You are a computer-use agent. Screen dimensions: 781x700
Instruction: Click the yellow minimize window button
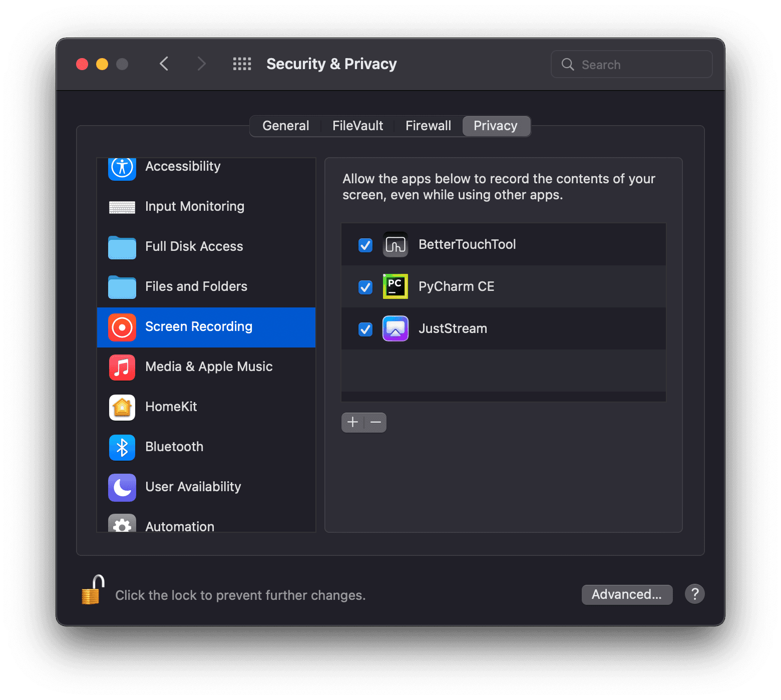point(102,64)
